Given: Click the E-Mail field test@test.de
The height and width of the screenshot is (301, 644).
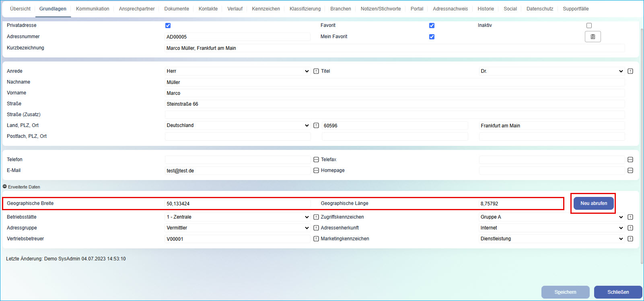Looking at the screenshot, I should [x=238, y=171].
